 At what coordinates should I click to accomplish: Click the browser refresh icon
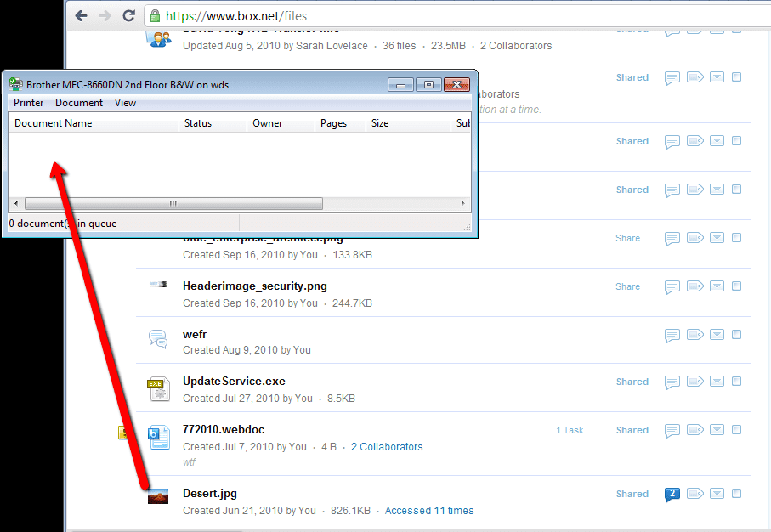pyautogui.click(x=128, y=15)
